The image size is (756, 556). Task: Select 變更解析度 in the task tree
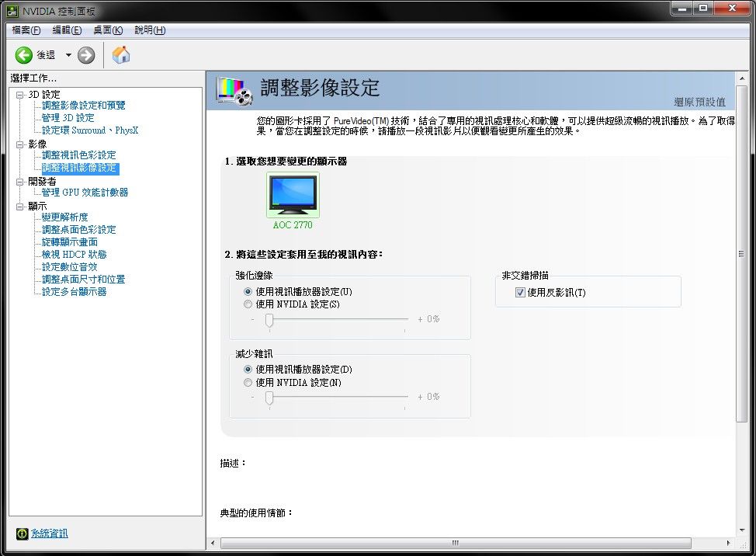click(65, 217)
